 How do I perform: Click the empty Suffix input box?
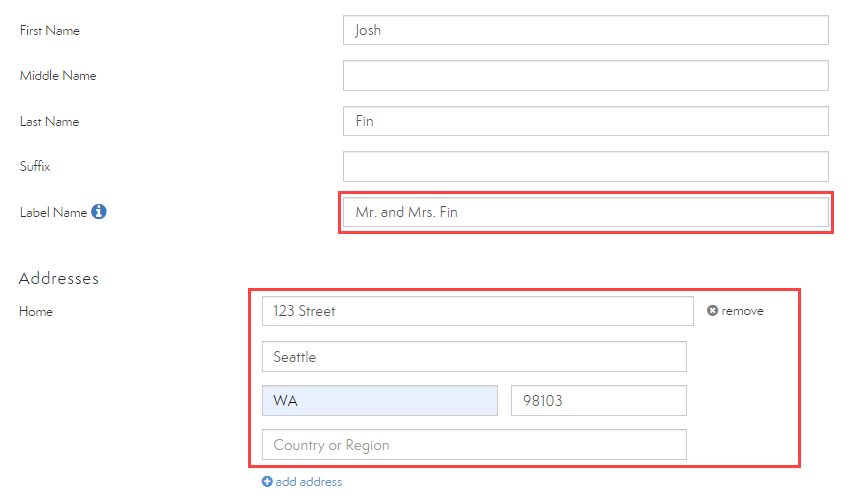585,166
